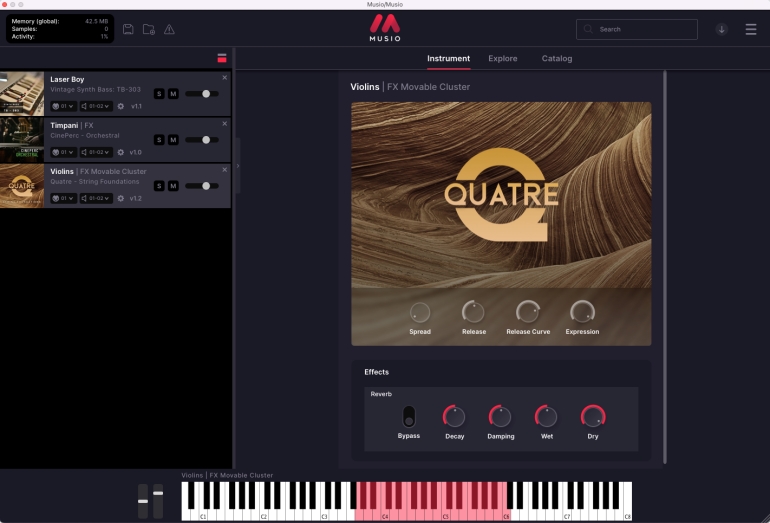Click version label v1.2 on Violins
Screen dimensions: 770x523
tap(136, 198)
